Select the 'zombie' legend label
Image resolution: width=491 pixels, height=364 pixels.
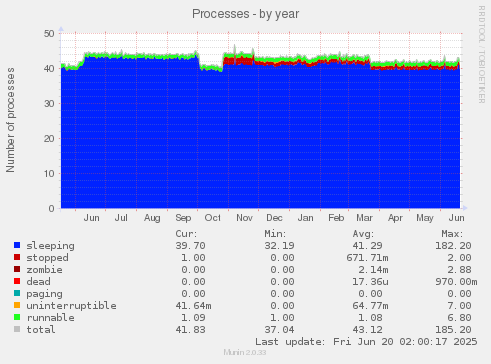(44, 270)
